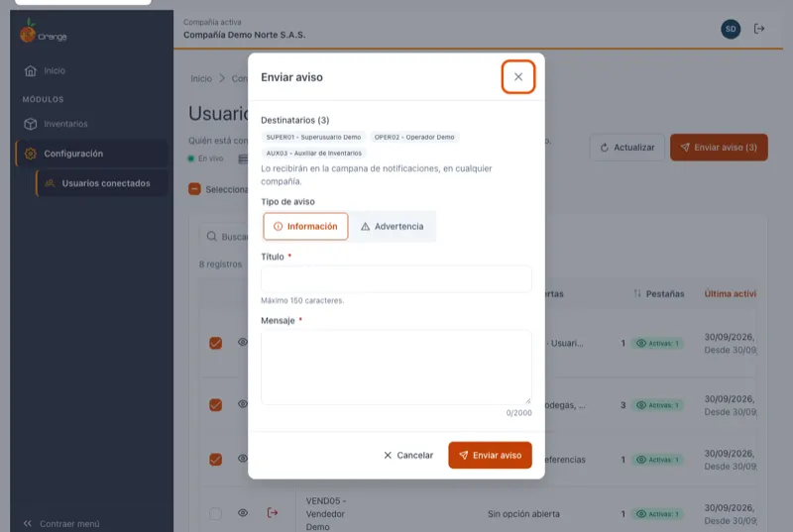Click the Máximo 150 caracteres hint
The height and width of the screenshot is (532, 793).
tap(302, 300)
